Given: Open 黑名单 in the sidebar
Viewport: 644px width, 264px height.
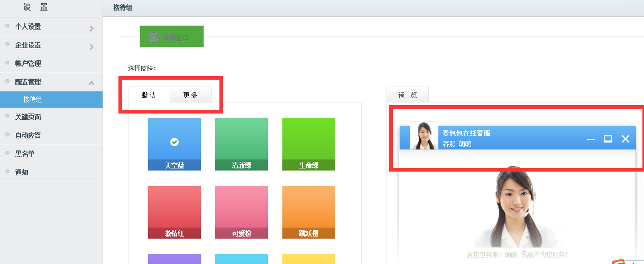Looking at the screenshot, I should tap(51, 154).
